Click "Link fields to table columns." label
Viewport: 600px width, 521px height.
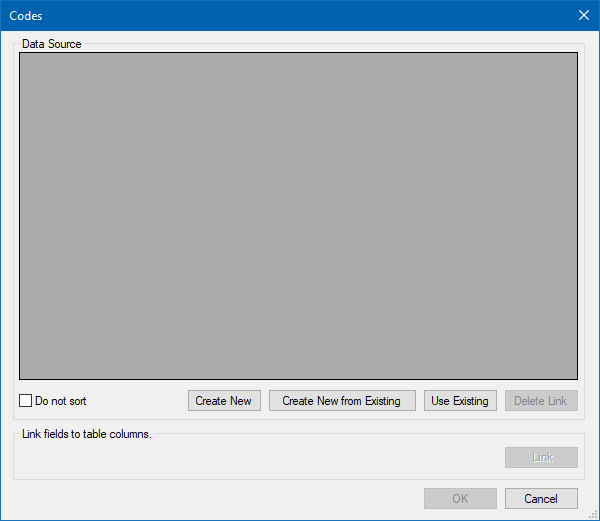pos(86,434)
